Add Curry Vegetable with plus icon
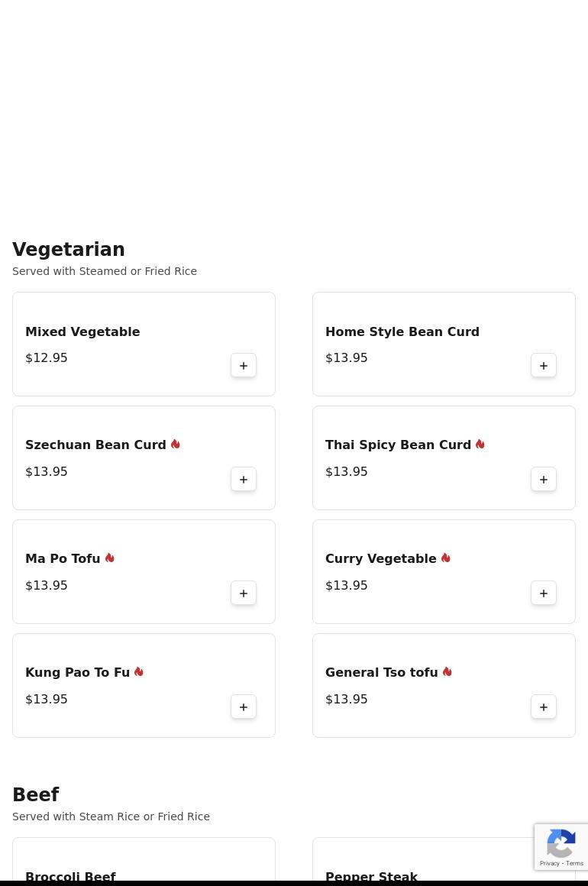The width and height of the screenshot is (588, 886). coord(544,593)
